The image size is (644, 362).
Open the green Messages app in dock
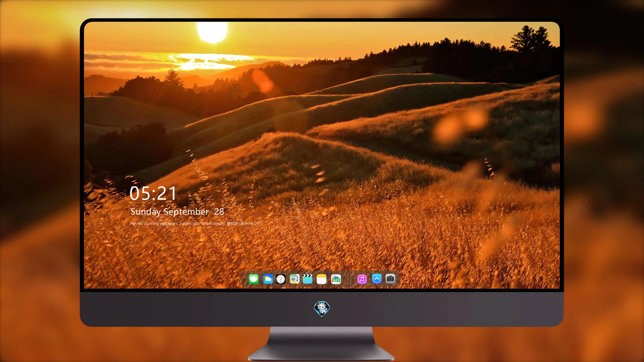coord(254,279)
